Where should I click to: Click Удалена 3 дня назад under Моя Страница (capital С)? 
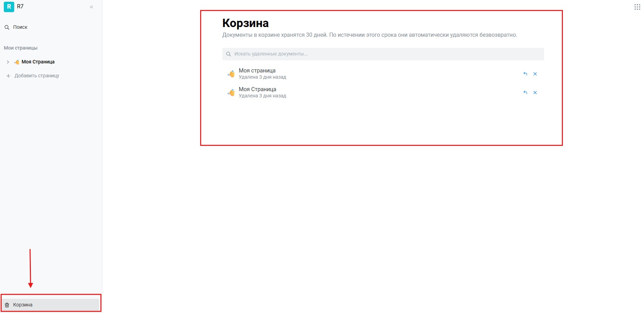(x=263, y=96)
